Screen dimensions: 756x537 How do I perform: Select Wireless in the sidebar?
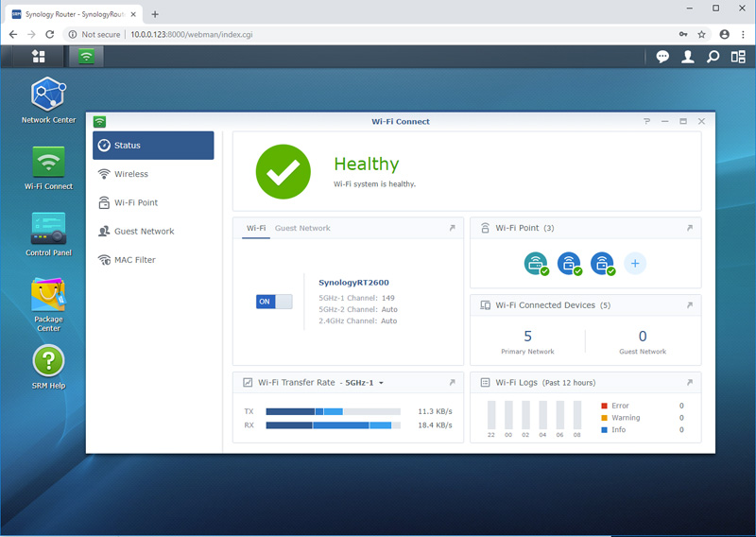pyautogui.click(x=131, y=174)
